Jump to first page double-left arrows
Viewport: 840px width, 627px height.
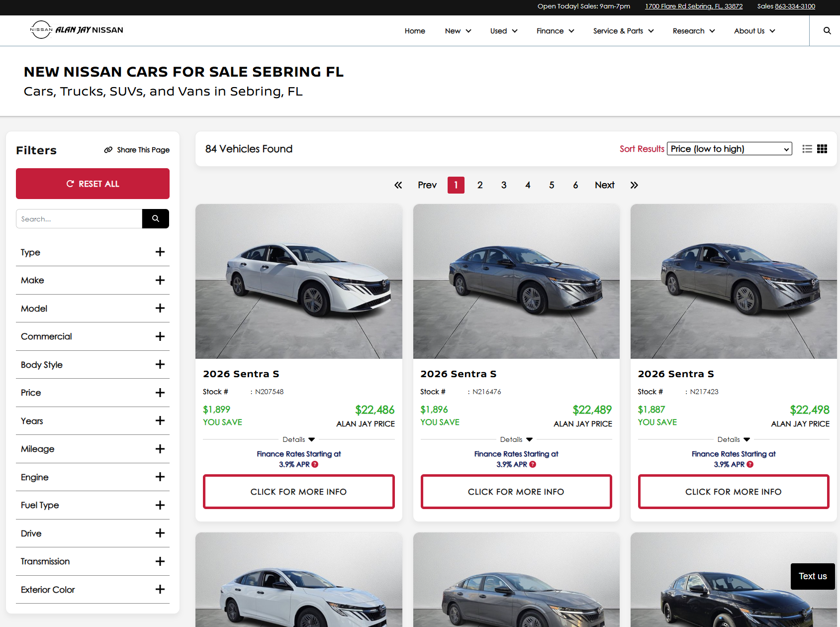pos(398,185)
